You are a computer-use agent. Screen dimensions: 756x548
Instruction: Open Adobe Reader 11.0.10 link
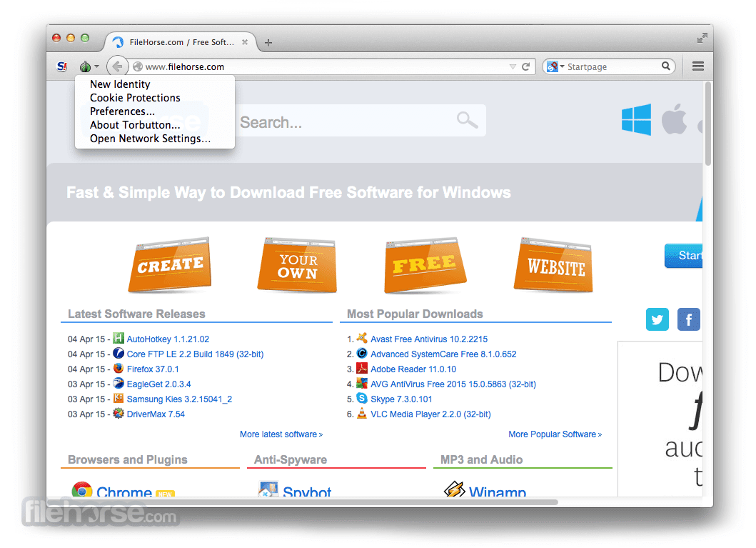click(x=413, y=369)
